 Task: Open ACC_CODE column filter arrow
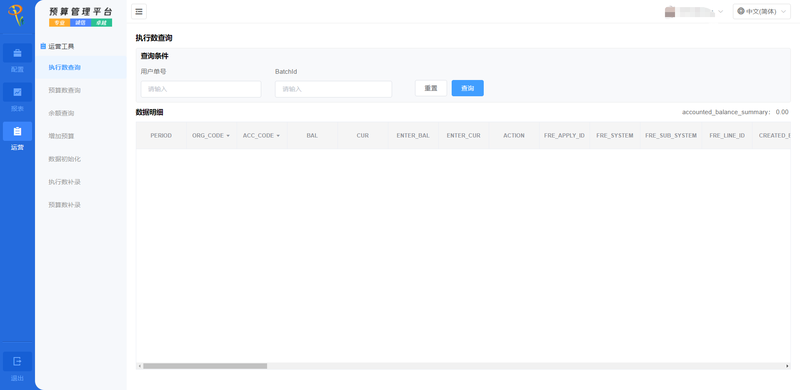point(278,136)
